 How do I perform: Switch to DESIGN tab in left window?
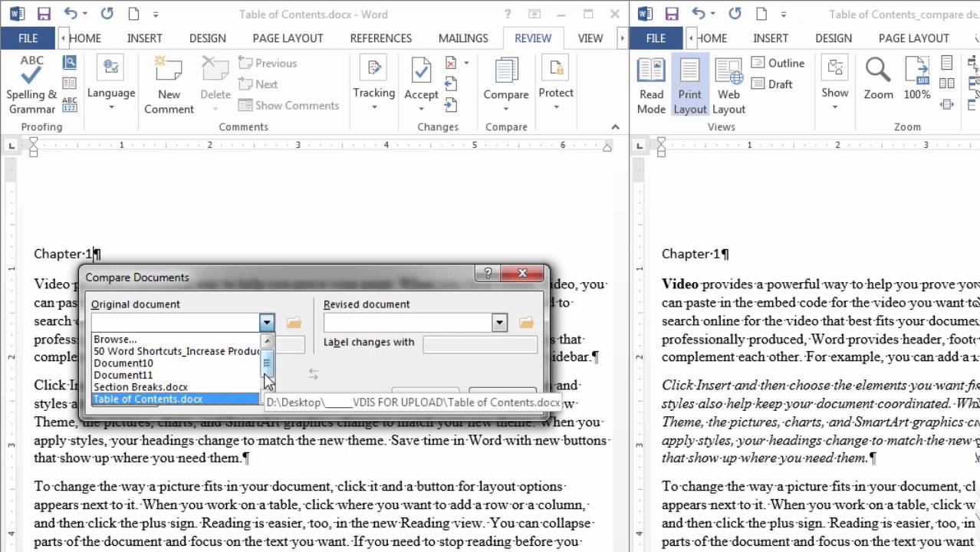207,38
